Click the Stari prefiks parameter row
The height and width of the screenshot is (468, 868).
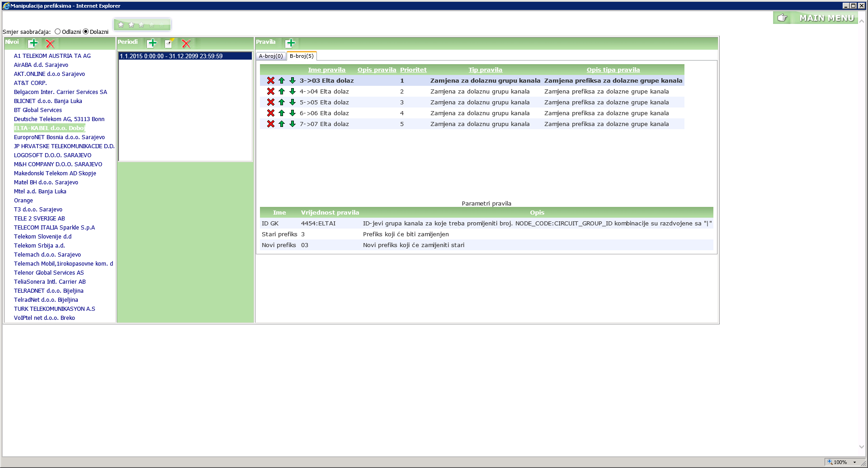coord(486,234)
